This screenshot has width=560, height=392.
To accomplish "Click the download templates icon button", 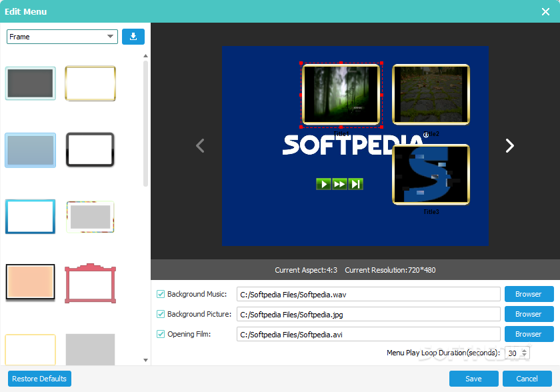I will click(x=133, y=37).
